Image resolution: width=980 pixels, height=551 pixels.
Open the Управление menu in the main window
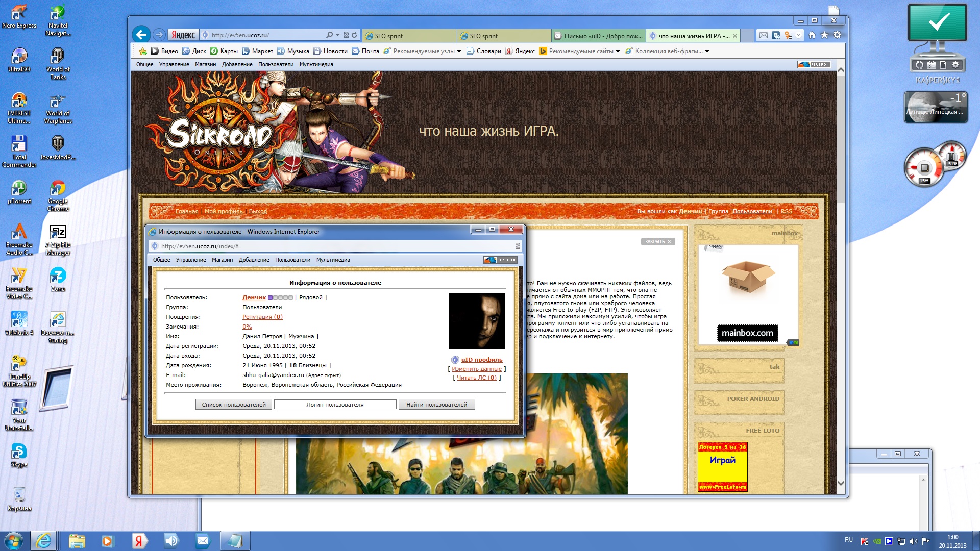(174, 64)
